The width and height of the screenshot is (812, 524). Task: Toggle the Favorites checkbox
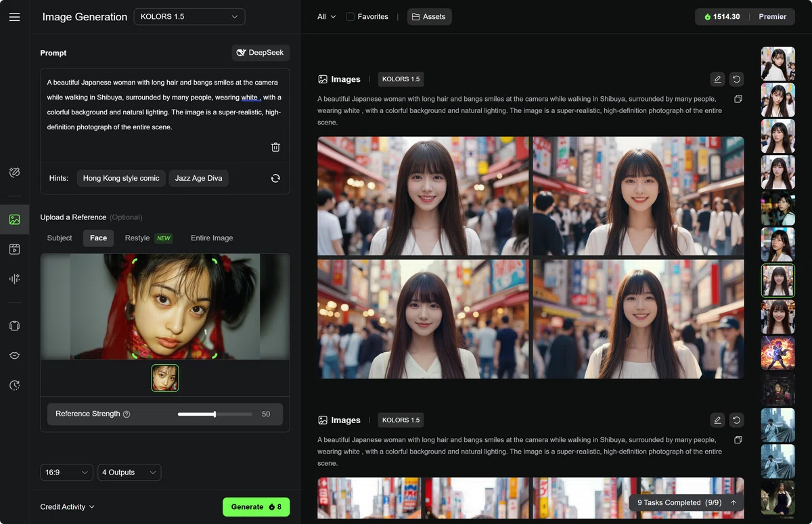tap(350, 17)
